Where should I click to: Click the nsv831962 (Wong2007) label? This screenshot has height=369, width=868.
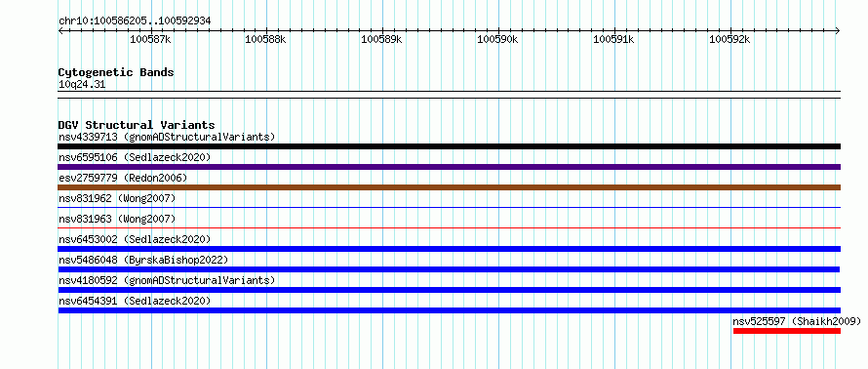click(117, 198)
